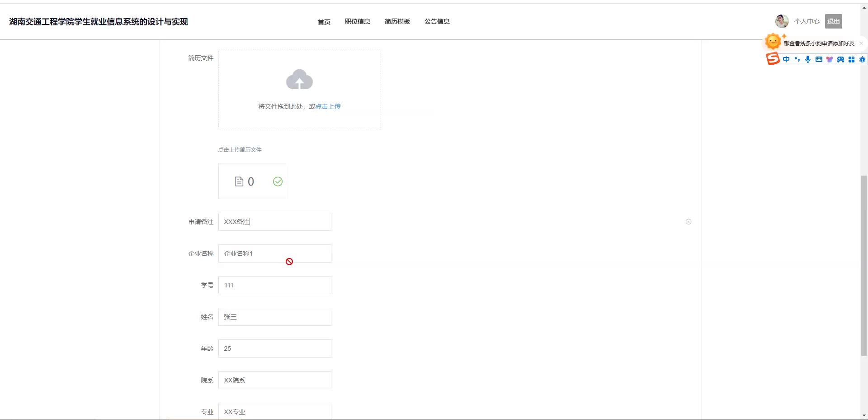Open the 公告信息 menu item
The height and width of the screenshot is (420, 868).
click(437, 21)
